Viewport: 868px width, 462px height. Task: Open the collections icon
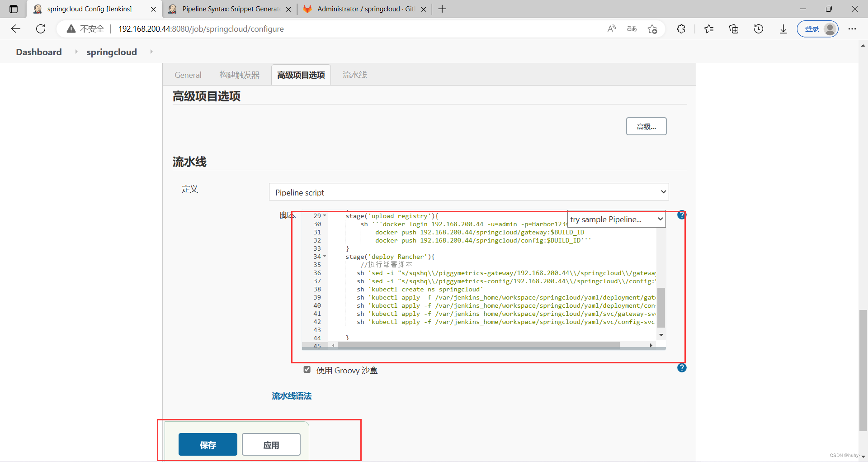coord(734,29)
